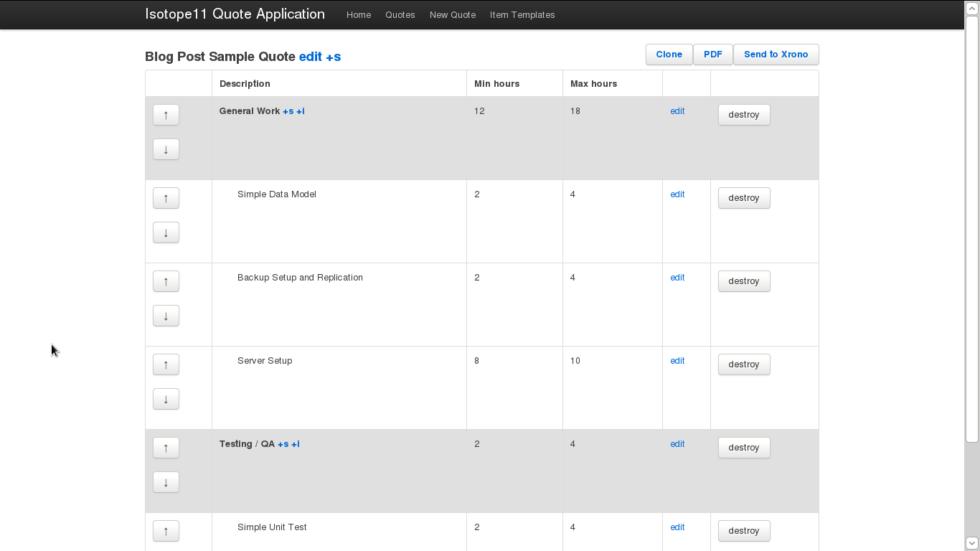This screenshot has width=980, height=551.
Task: Move Testing / QA section down
Action: click(x=166, y=482)
